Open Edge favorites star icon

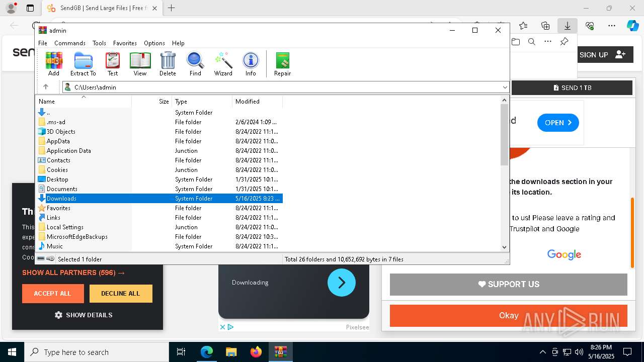point(523,26)
